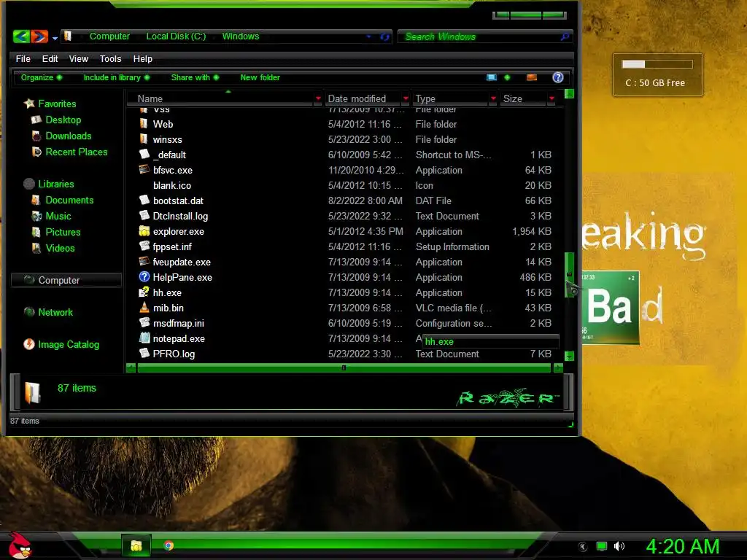Open the View menu
This screenshot has width=747, height=560.
click(x=79, y=58)
